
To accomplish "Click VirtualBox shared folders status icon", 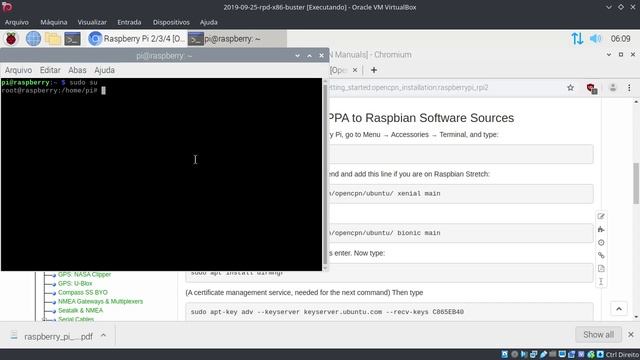I will tap(553, 355).
